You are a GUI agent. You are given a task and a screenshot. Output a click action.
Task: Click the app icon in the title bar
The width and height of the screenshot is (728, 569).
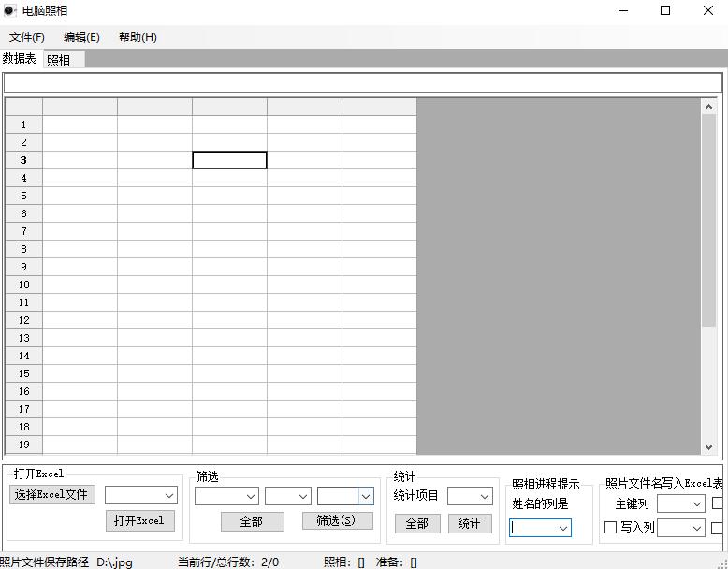coord(9,10)
